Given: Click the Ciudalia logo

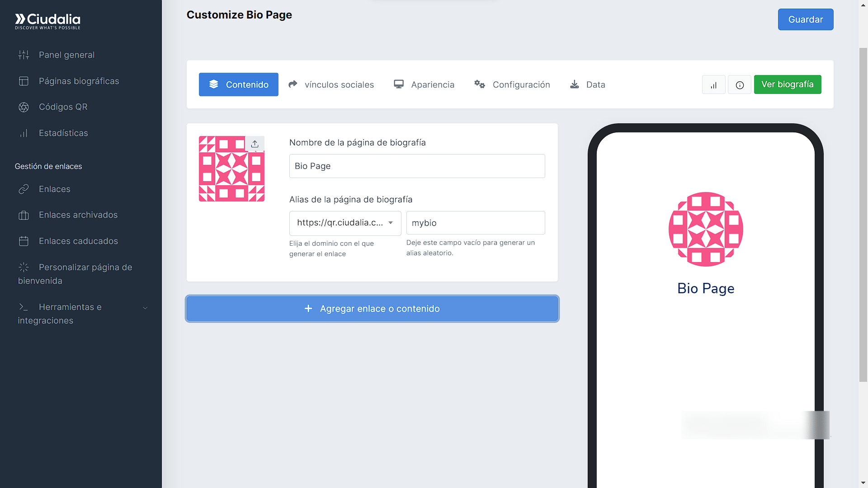Looking at the screenshot, I should coord(47,20).
